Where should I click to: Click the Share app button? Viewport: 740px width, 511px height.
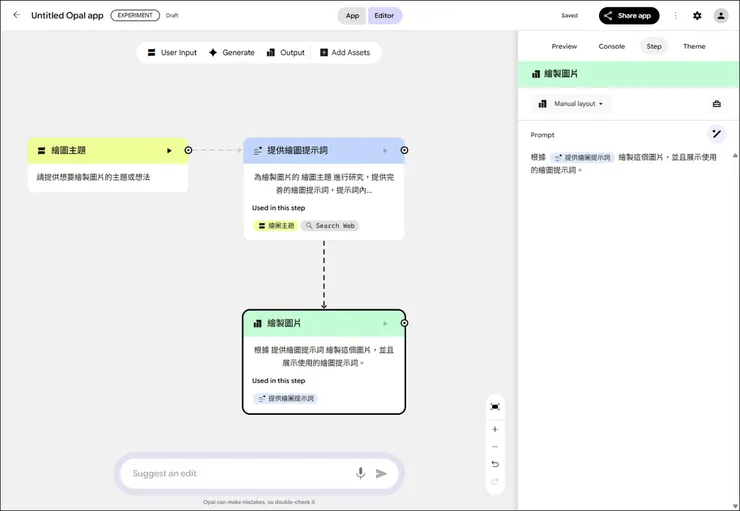tap(629, 16)
